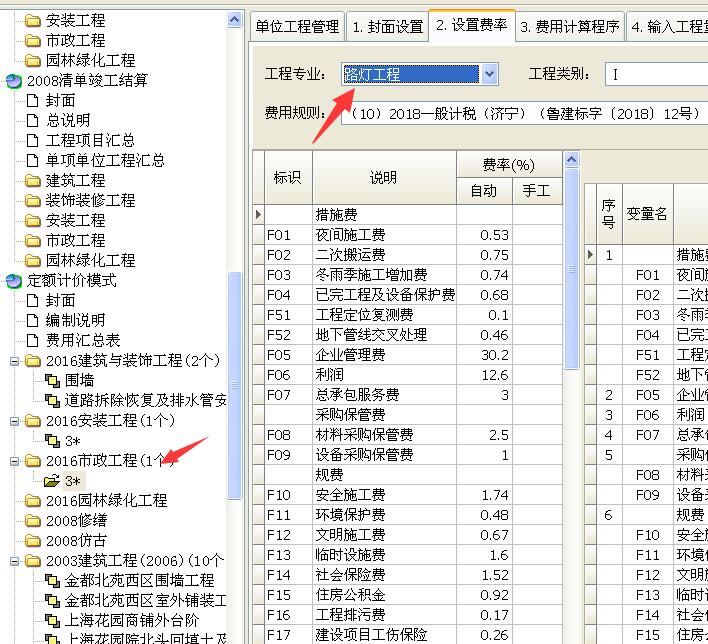Click 安全施工费 row F10

point(408,495)
